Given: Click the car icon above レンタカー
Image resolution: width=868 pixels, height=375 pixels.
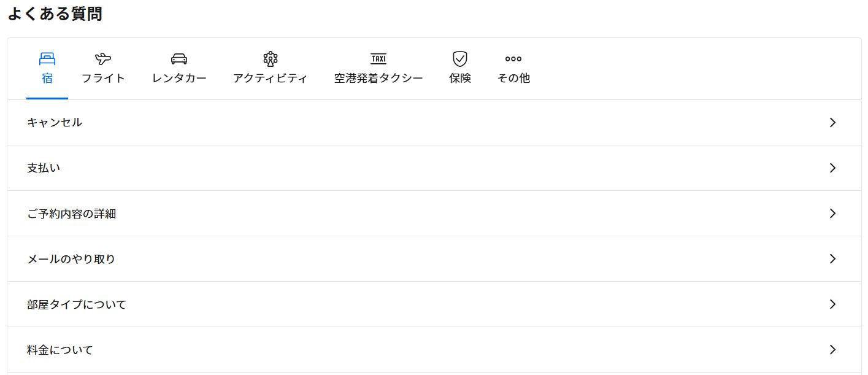Looking at the screenshot, I should (179, 58).
